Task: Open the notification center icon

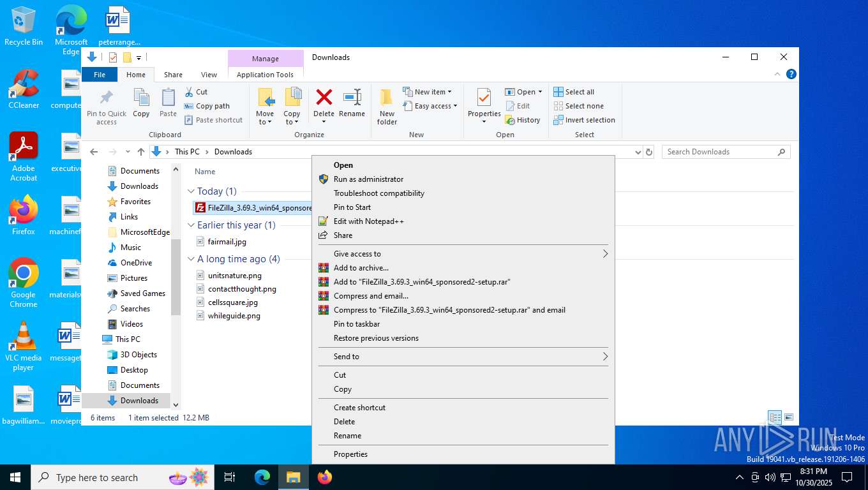Action: pos(847,477)
